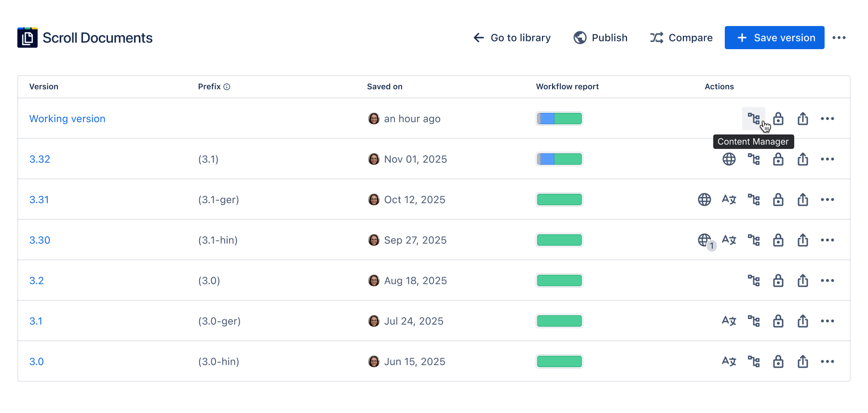Click the Prefix info icon in the header
This screenshot has width=868, height=413.
point(227,87)
